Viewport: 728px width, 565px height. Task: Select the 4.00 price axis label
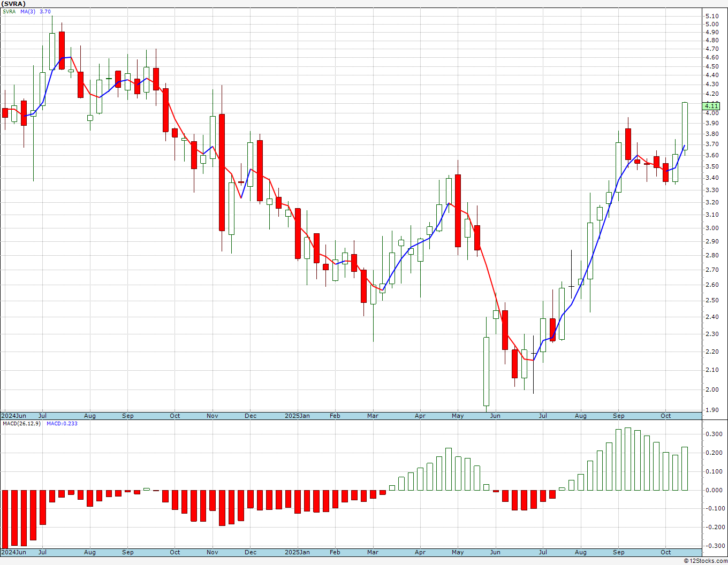pos(712,113)
